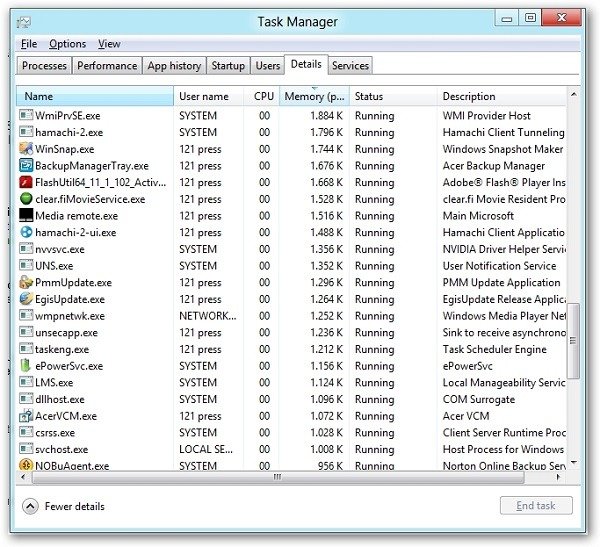The image size is (600, 547).
Task: Click memory value 956 K
Action: click(x=330, y=466)
